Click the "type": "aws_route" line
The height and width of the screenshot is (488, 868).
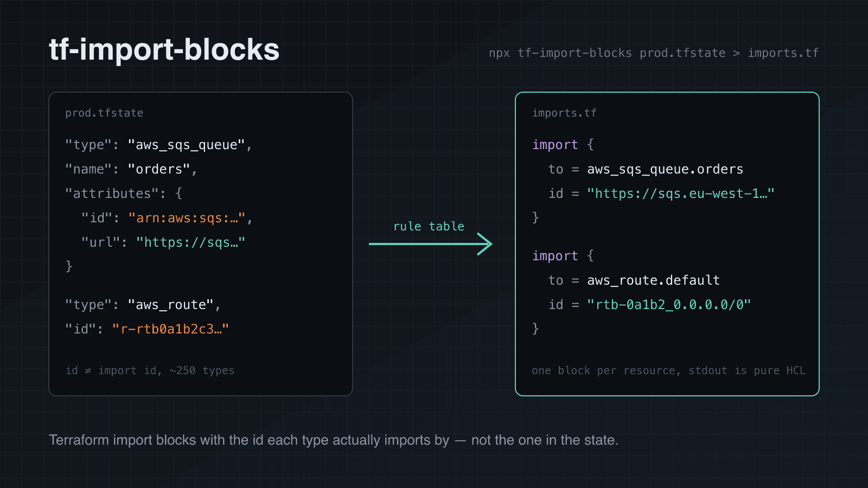point(143,305)
